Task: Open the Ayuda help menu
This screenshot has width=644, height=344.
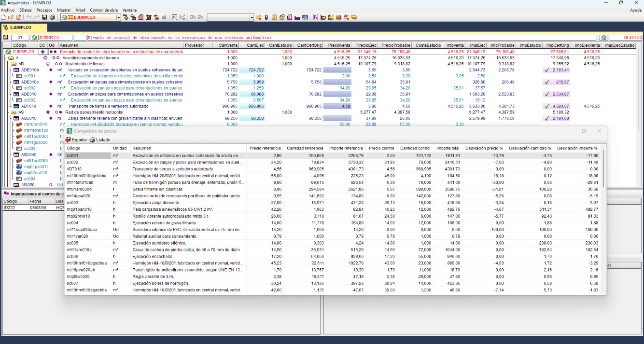Action: click(x=636, y=10)
